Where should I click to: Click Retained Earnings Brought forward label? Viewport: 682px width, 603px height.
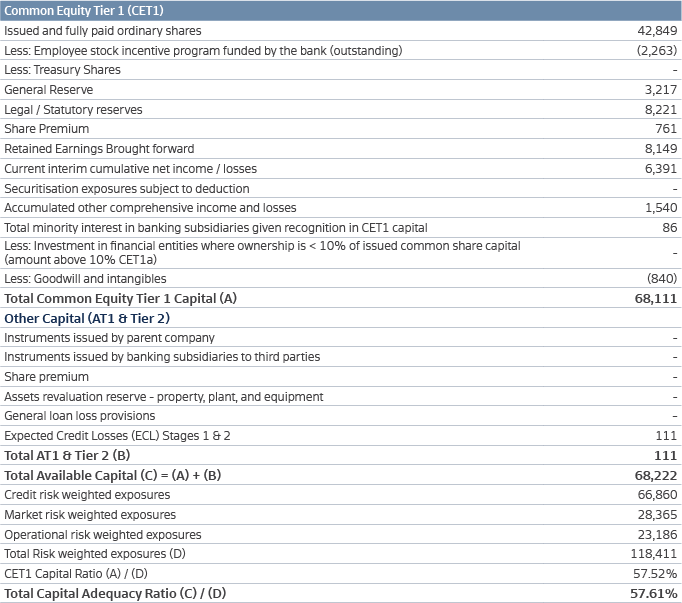point(98,149)
